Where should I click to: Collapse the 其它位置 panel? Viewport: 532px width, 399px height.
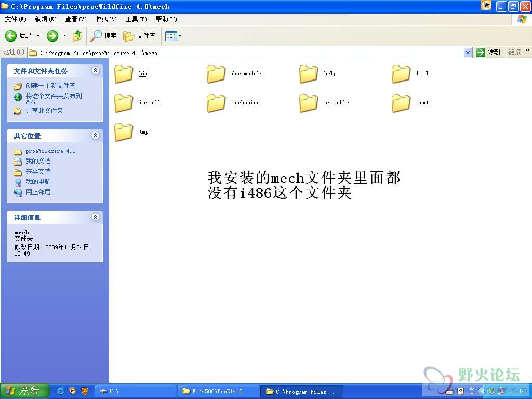pos(96,136)
